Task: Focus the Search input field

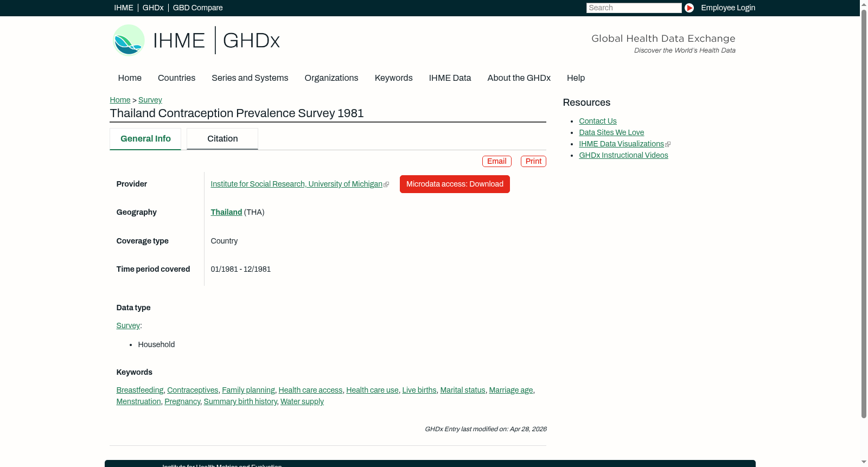Action: [x=634, y=8]
